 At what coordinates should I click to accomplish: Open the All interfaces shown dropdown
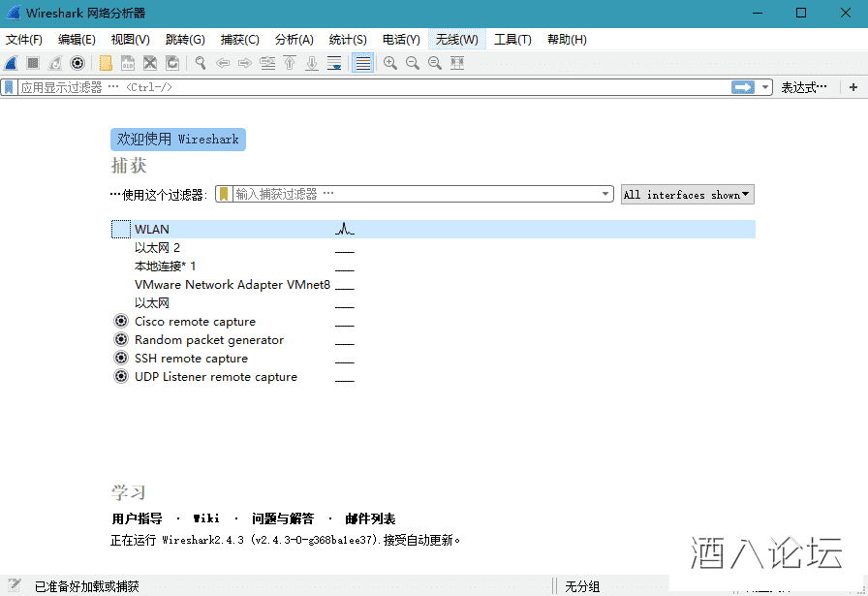click(687, 195)
